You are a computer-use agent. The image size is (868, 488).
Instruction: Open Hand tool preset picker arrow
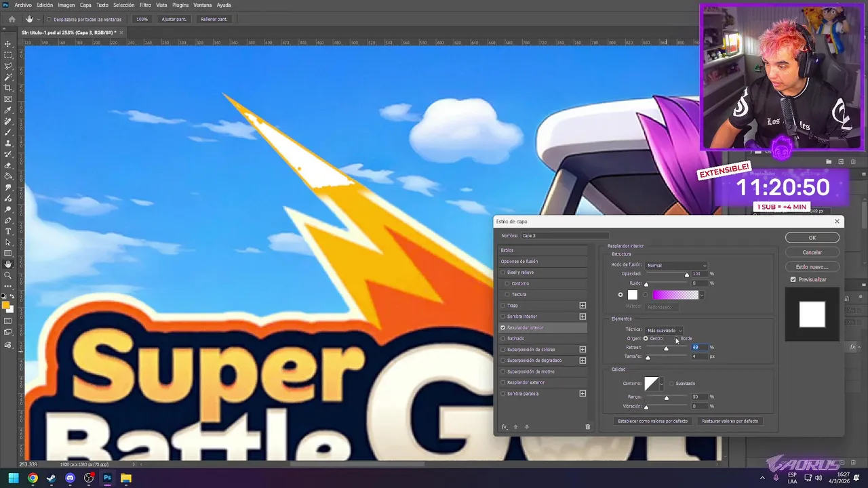(x=38, y=19)
